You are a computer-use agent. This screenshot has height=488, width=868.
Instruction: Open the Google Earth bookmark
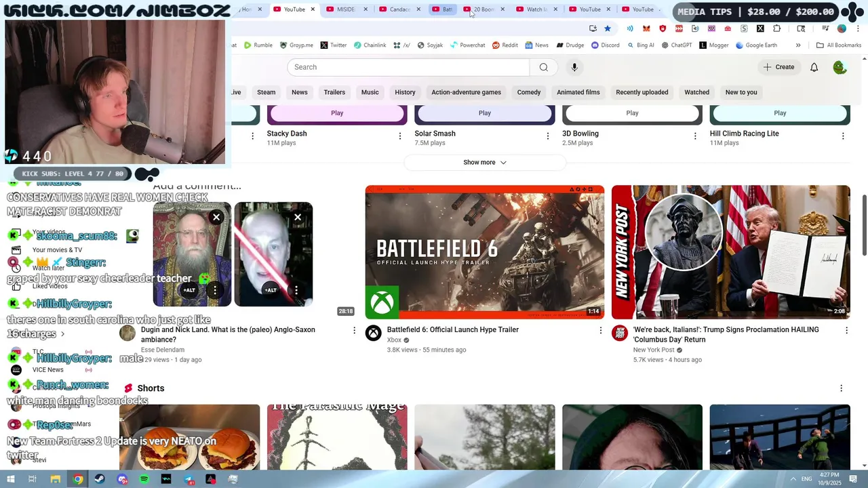point(756,45)
